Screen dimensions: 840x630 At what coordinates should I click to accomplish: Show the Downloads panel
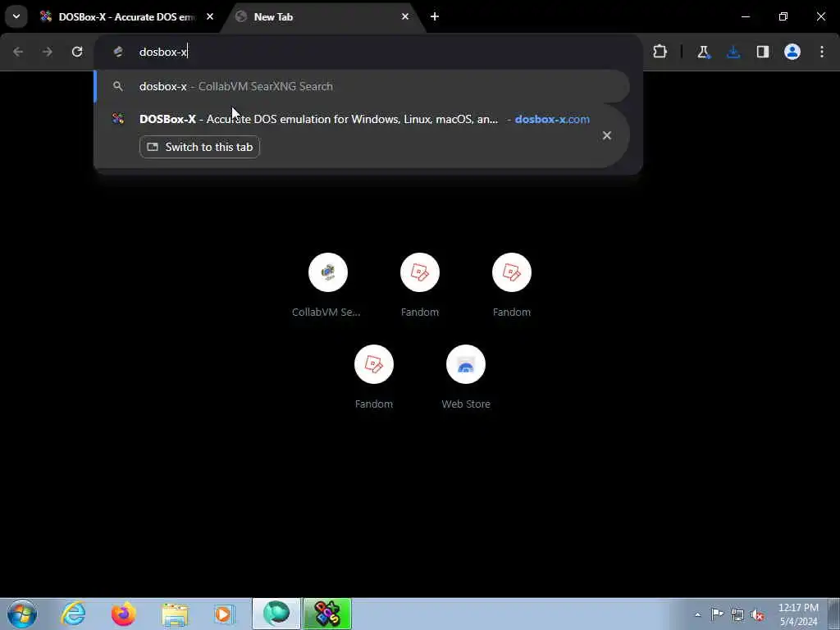[733, 52]
